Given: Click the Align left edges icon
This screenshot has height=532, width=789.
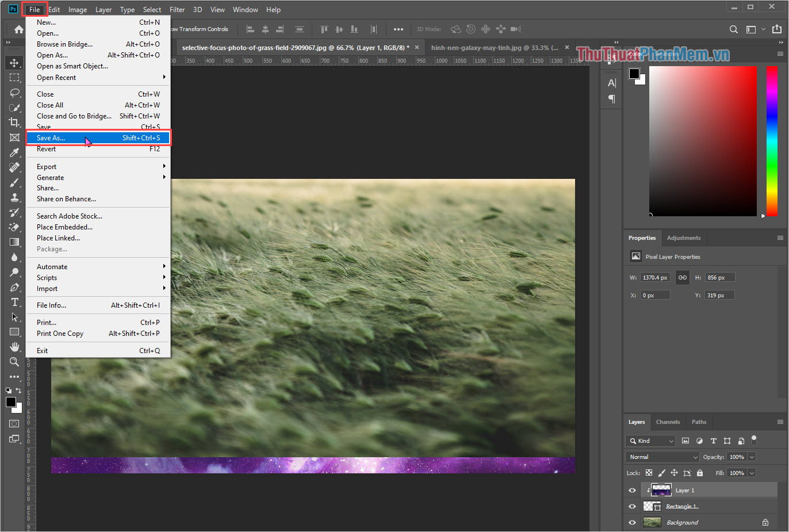Looking at the screenshot, I should coord(250,29).
